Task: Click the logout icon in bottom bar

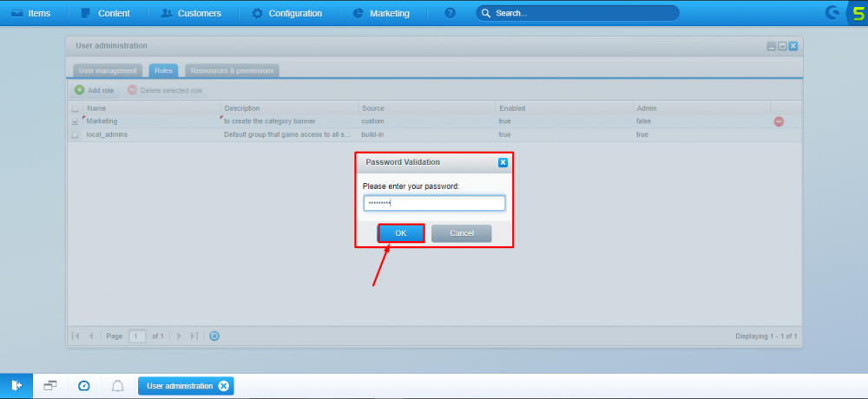Action: (x=16, y=386)
